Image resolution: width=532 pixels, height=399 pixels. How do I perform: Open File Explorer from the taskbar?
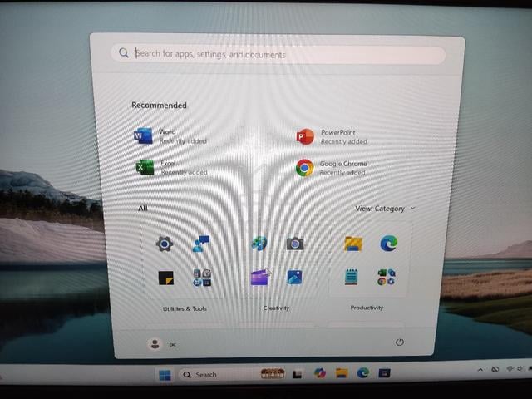[x=342, y=373]
